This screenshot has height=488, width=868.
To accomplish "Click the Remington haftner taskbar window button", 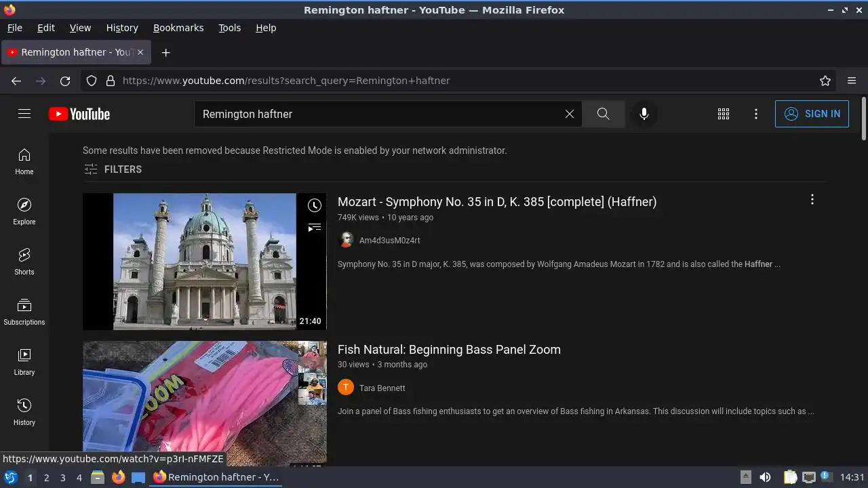I will 216,477.
